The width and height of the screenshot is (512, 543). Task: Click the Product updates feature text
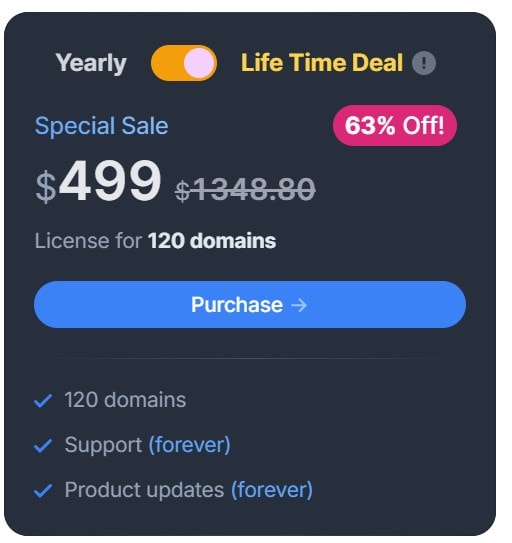(x=144, y=490)
